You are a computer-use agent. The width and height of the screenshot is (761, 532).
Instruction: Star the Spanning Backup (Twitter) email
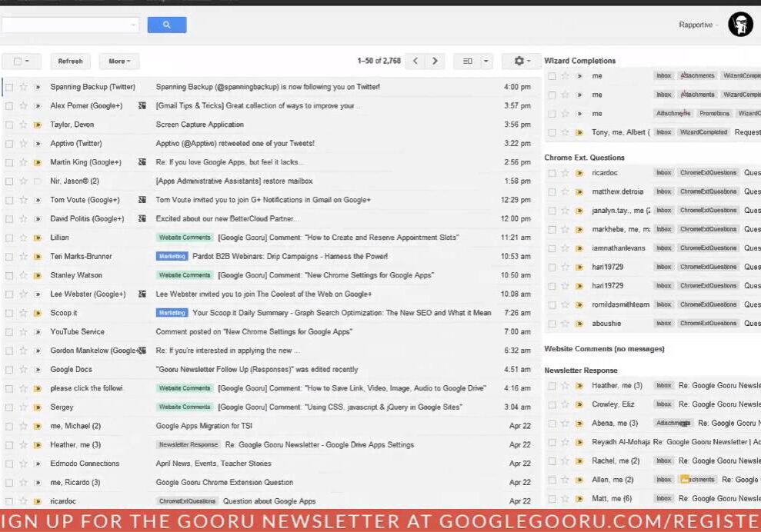(x=23, y=87)
